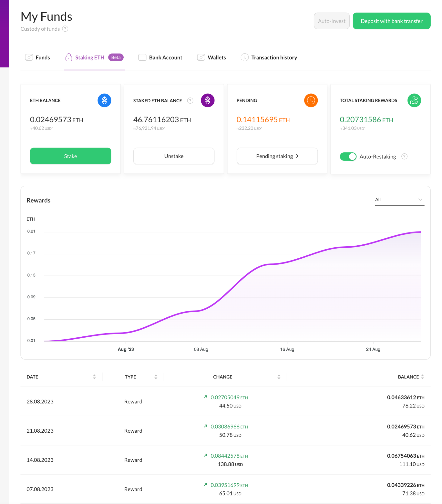Image resolution: width=442 pixels, height=504 pixels.
Task: Go to the Wallets tab
Action: pyautogui.click(x=211, y=57)
